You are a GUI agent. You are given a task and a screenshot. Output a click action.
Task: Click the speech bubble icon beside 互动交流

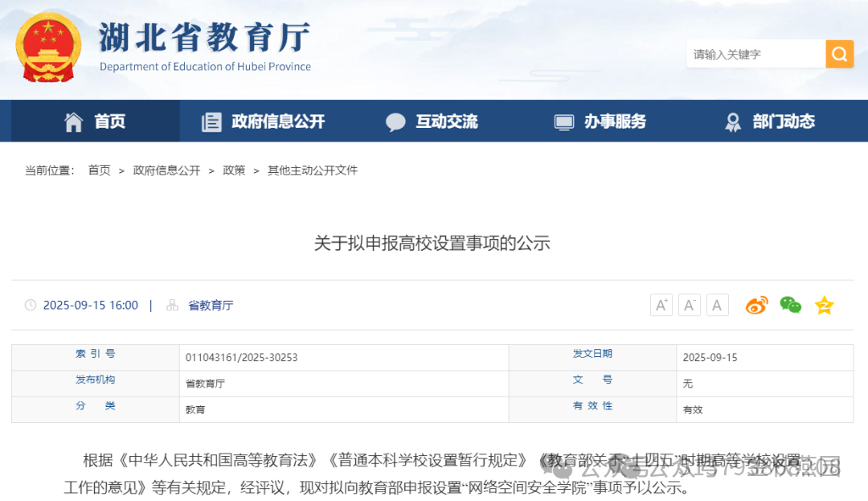[395, 121]
